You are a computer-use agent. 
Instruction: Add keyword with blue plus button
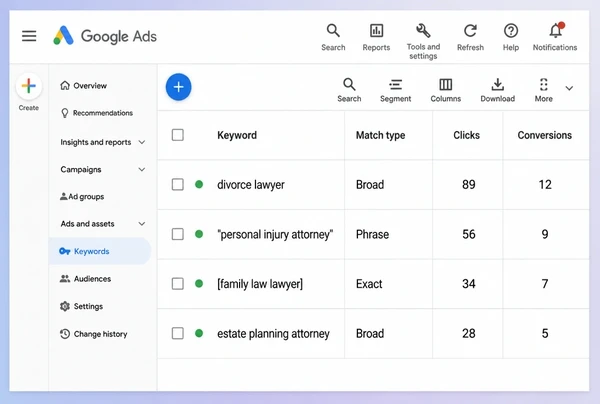[x=178, y=87]
